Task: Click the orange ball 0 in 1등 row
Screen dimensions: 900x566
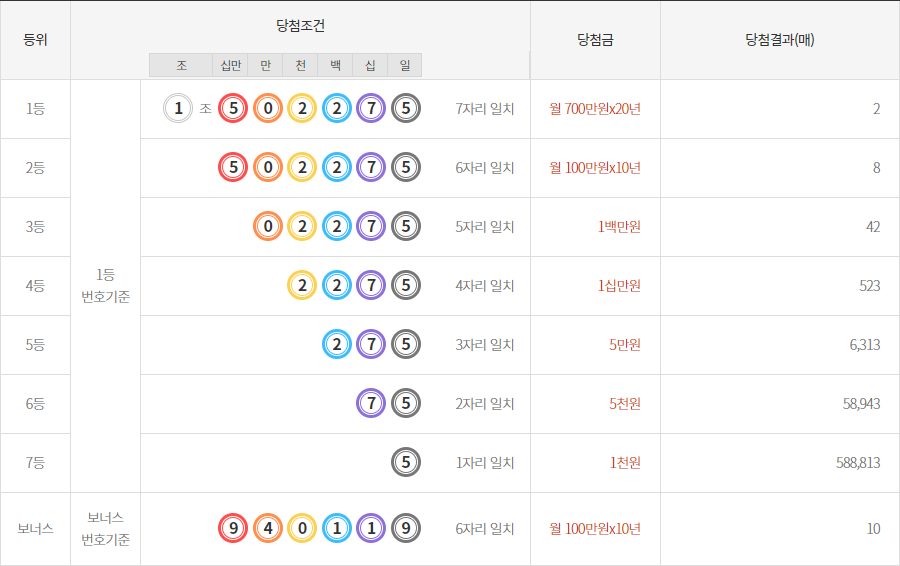Action: click(267, 108)
